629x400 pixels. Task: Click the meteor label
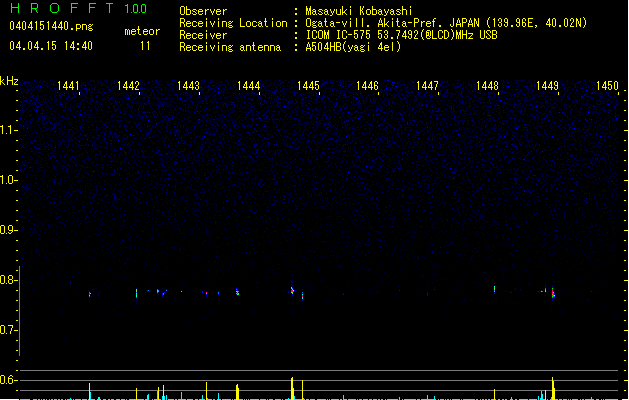point(142,31)
